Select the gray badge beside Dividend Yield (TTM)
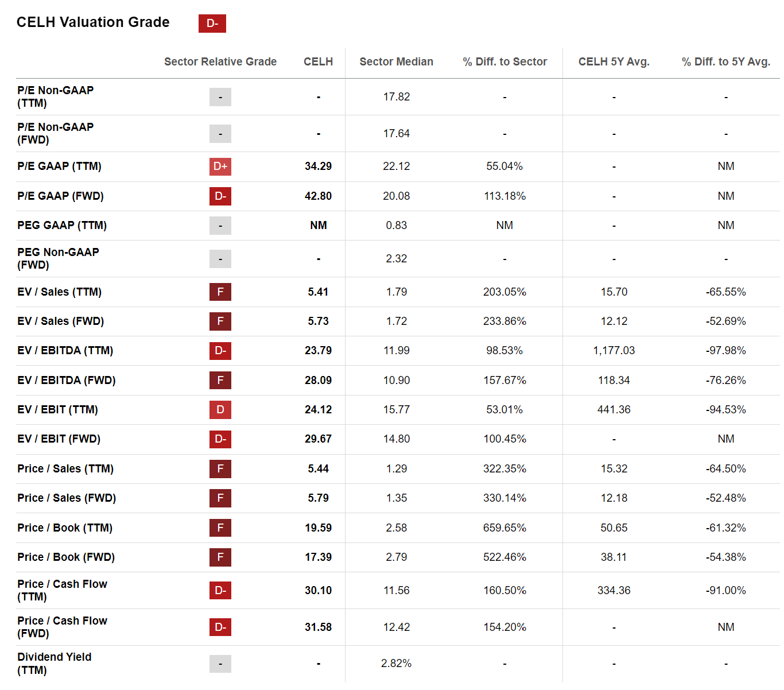 220,664
